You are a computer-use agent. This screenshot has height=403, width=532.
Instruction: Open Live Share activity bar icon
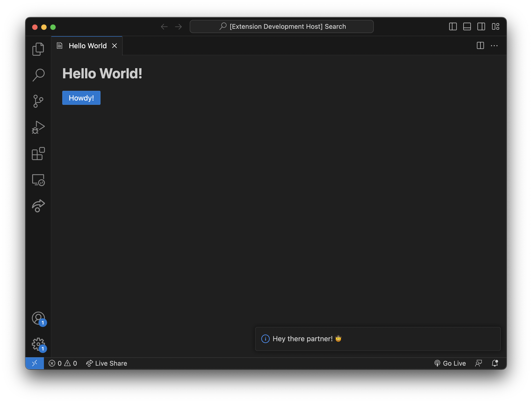38,206
